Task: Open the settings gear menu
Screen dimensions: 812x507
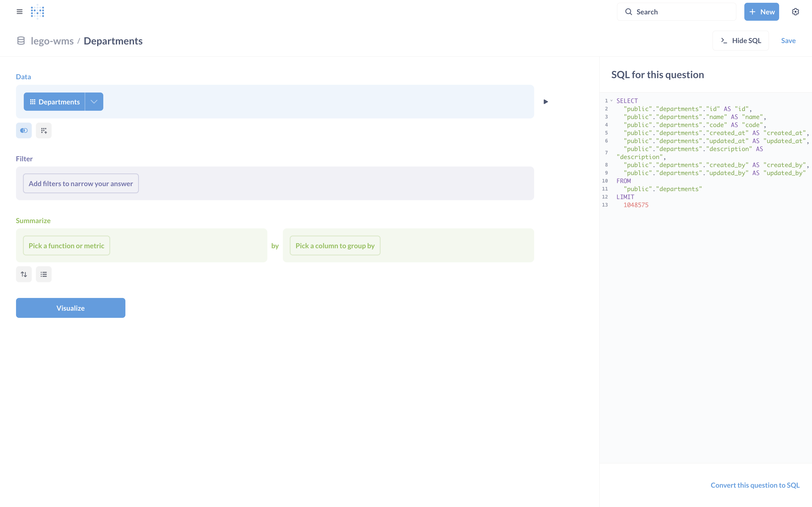Action: (795, 12)
